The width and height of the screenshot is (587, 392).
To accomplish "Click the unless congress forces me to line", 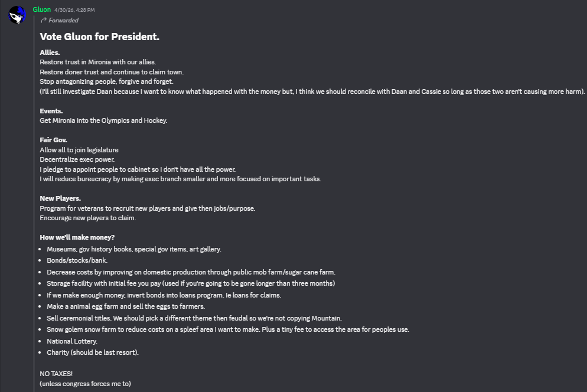I will 86,384.
